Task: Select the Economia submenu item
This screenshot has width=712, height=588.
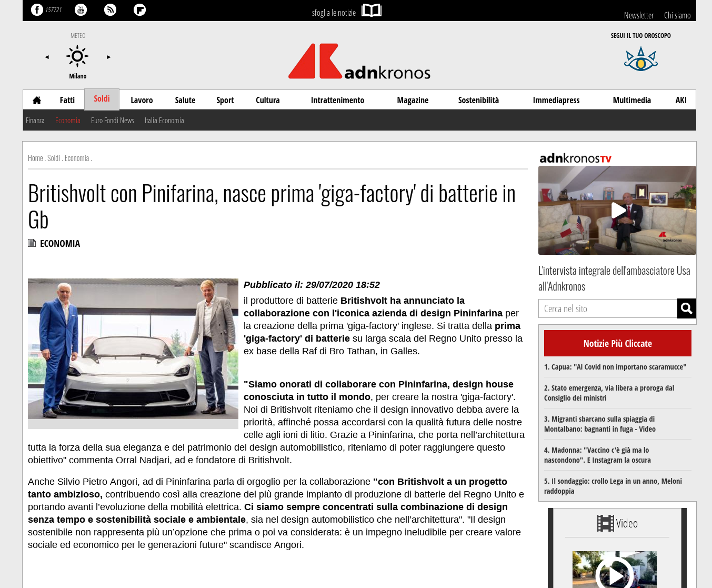Action: 68,121
